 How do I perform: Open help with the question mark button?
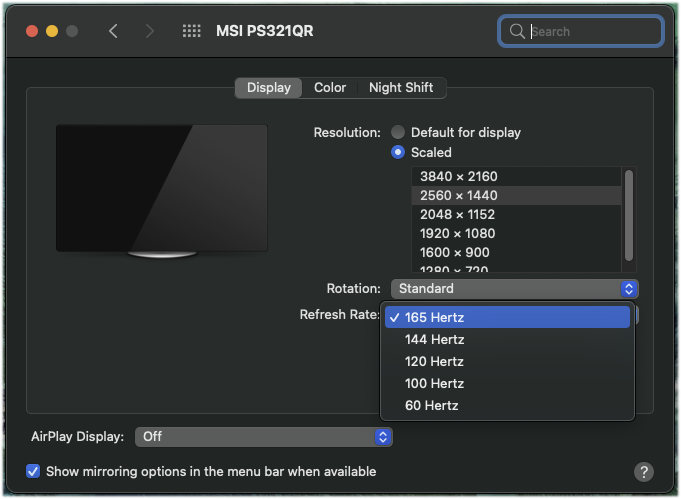pos(644,472)
